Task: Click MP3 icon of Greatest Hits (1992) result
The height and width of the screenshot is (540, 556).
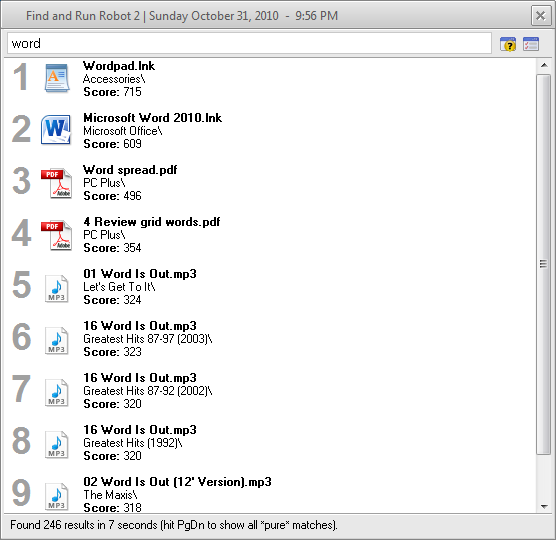Action: pyautogui.click(x=56, y=444)
